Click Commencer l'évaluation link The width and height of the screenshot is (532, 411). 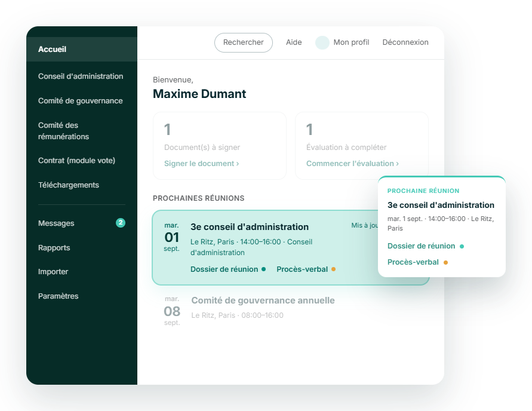pos(352,164)
